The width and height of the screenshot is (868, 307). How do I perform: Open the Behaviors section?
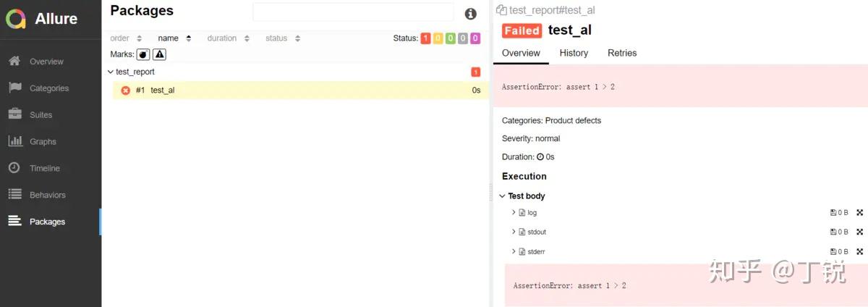[47, 195]
